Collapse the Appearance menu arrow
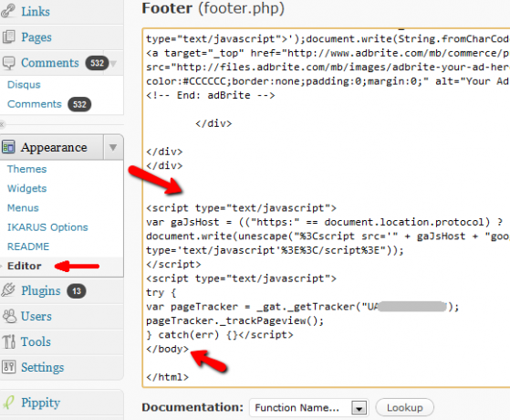This screenshot has height=420, width=510. (113, 148)
